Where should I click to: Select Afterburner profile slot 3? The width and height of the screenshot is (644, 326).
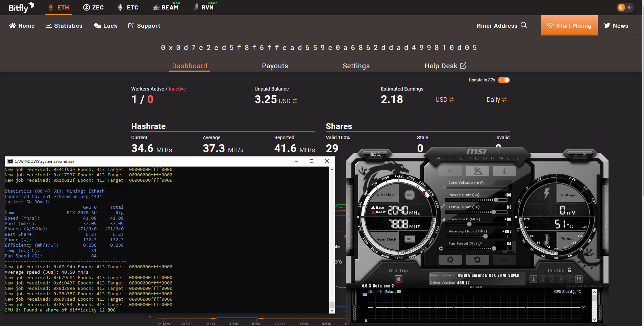tap(552, 279)
